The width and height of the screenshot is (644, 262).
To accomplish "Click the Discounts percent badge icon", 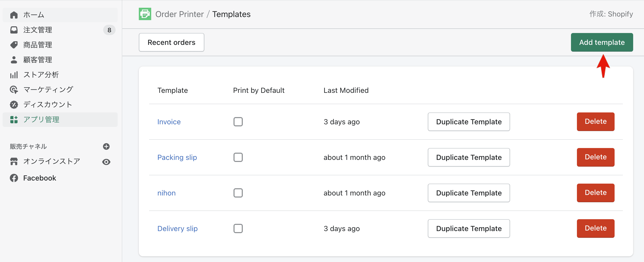I will click(14, 105).
